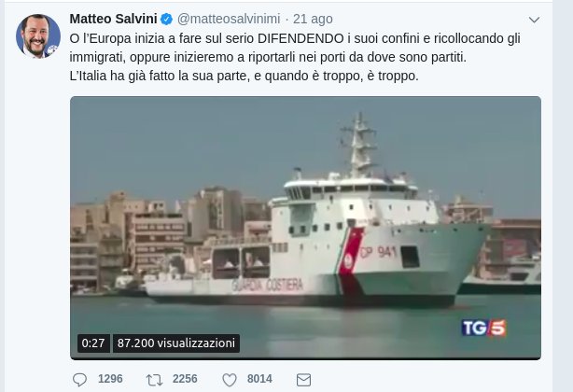The image size is (573, 392).
Task: Open the 21 ago timestamp link
Action: tap(313, 19)
